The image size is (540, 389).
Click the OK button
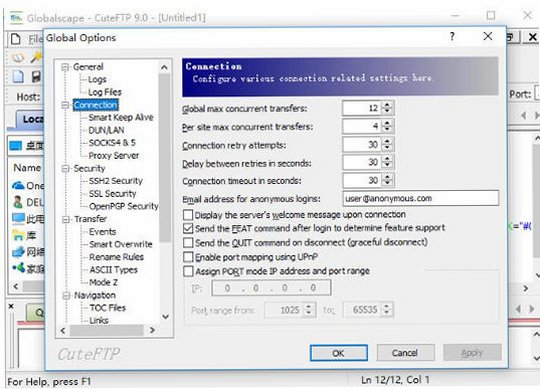click(339, 353)
